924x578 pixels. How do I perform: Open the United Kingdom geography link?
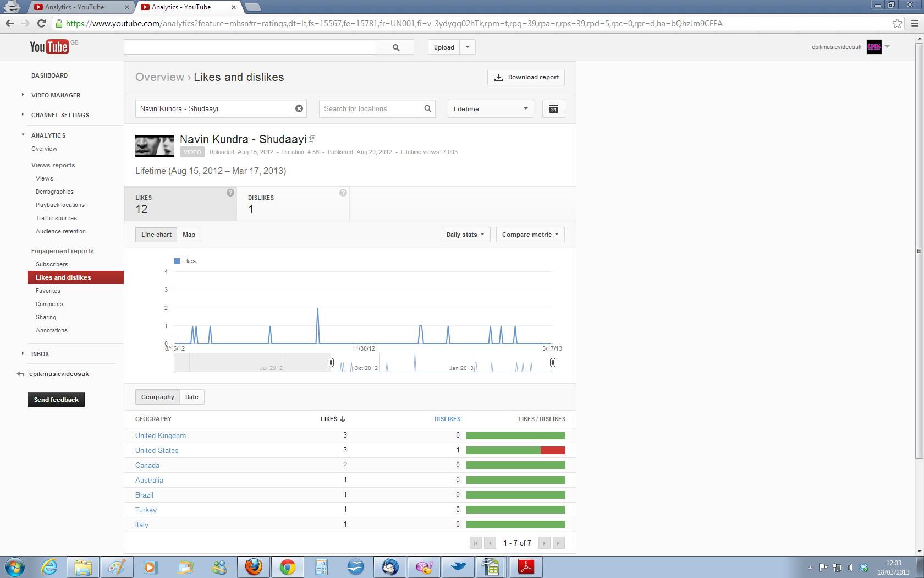[161, 435]
